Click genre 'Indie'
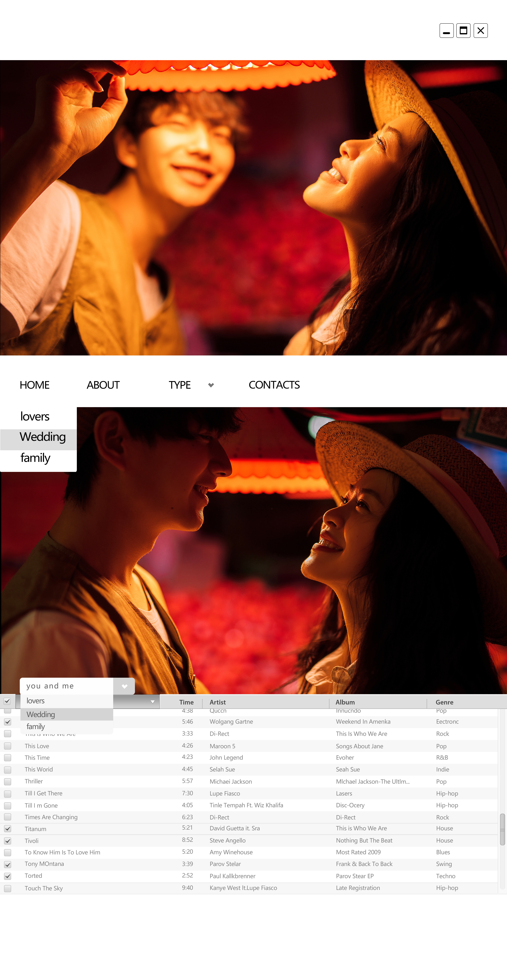 [x=443, y=769]
